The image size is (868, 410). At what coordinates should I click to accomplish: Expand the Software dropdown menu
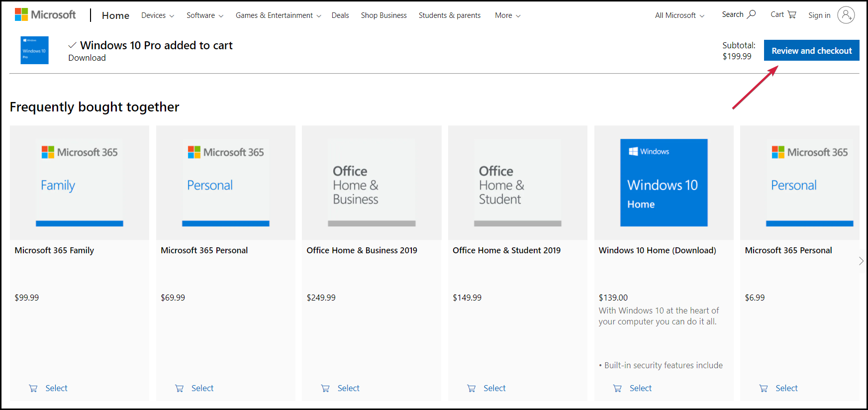(x=204, y=15)
